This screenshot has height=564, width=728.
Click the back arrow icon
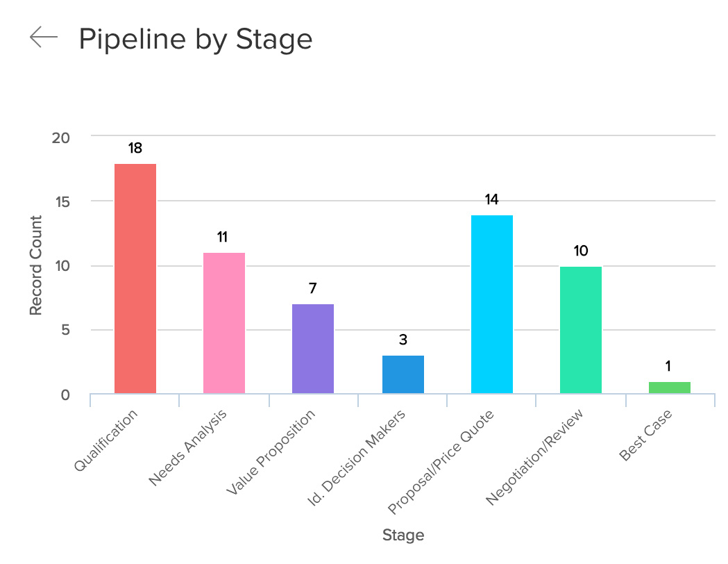coord(43,38)
